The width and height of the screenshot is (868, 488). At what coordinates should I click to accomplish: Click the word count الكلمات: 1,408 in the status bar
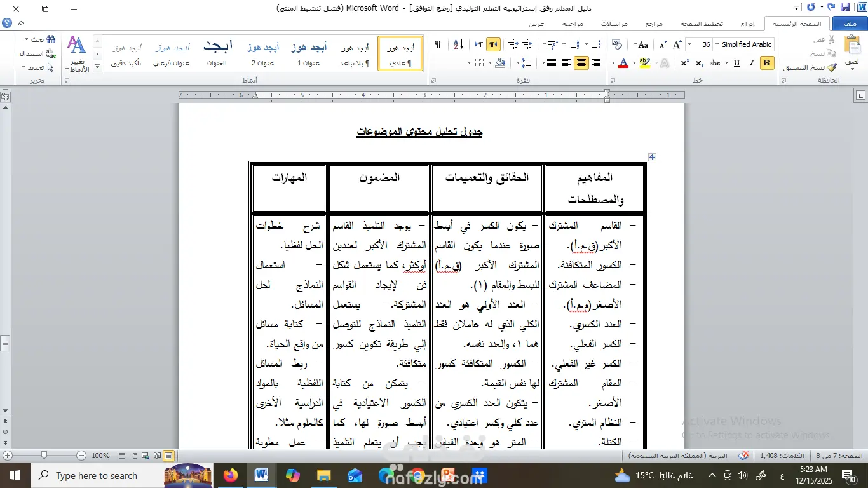(x=782, y=456)
